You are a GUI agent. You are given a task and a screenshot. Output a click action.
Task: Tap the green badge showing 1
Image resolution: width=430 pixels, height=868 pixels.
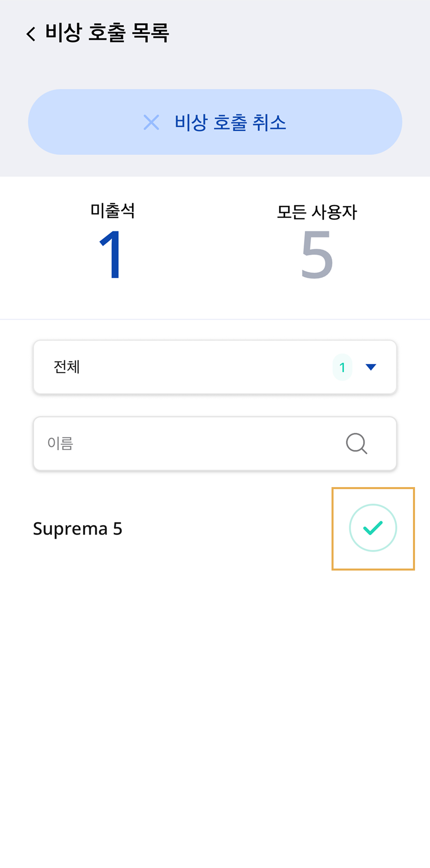pyautogui.click(x=342, y=367)
